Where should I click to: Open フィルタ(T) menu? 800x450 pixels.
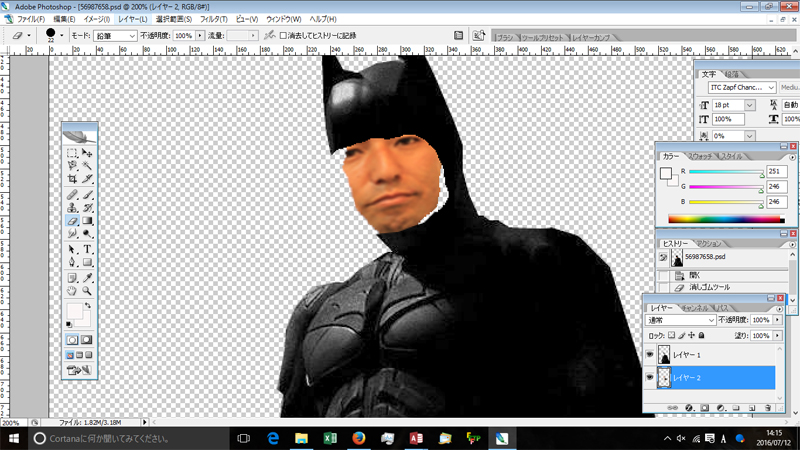coord(213,19)
